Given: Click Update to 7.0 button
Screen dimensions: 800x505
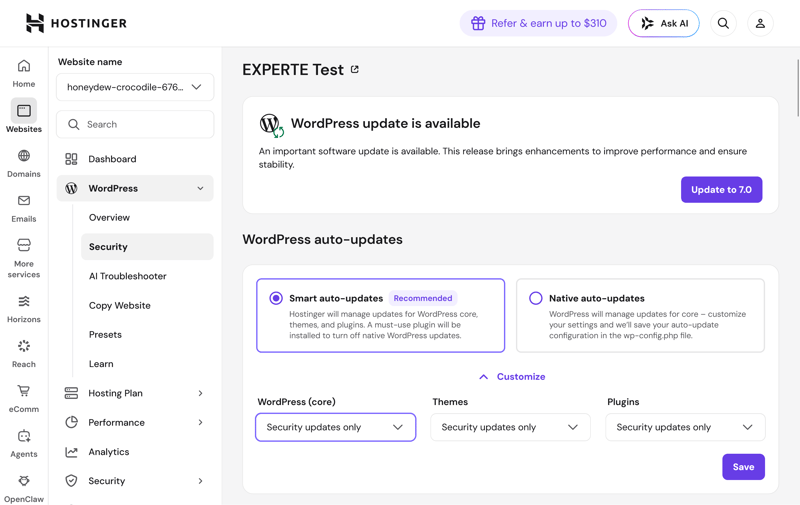Looking at the screenshot, I should pos(721,190).
